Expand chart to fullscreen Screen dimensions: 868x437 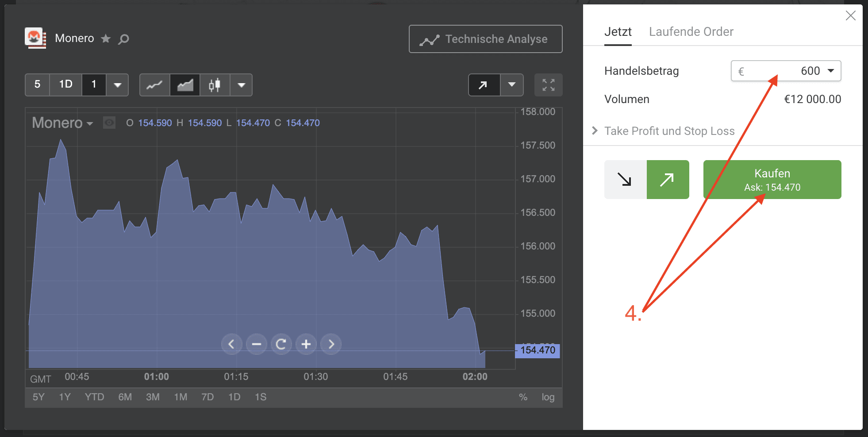coord(548,85)
